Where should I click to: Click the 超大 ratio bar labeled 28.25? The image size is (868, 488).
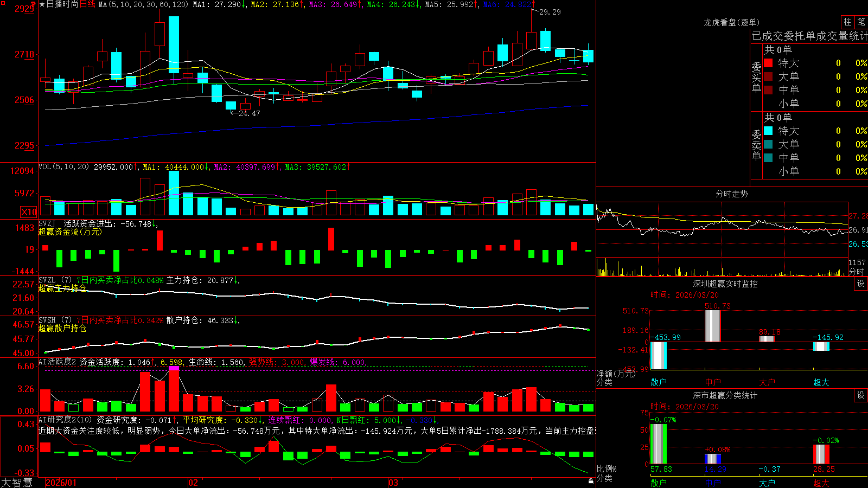point(821,454)
